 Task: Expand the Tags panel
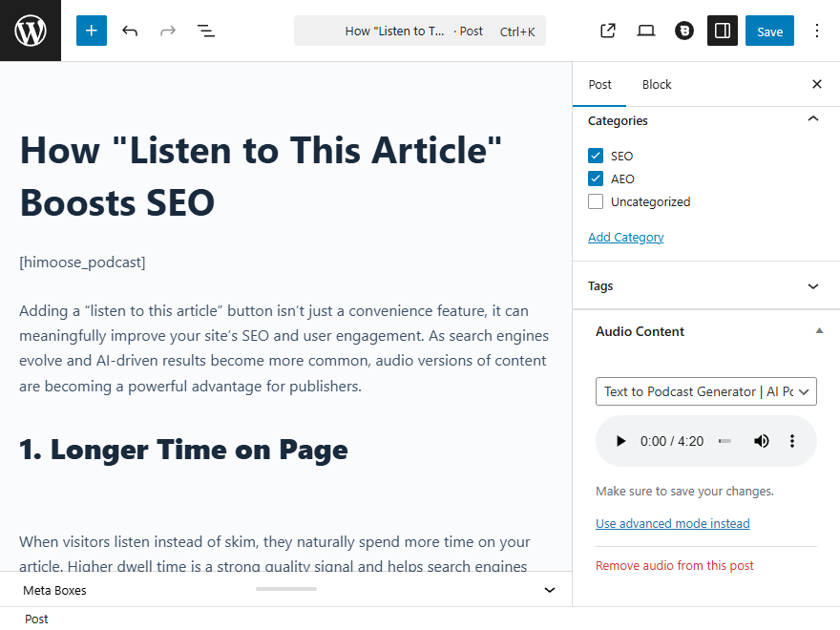813,286
